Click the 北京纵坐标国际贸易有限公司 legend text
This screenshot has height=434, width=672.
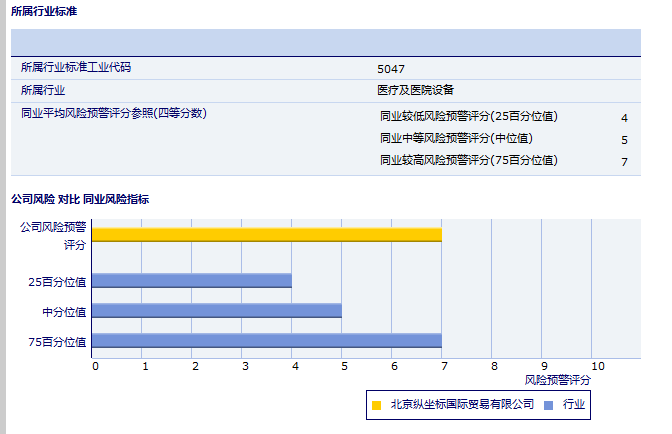[462, 405]
